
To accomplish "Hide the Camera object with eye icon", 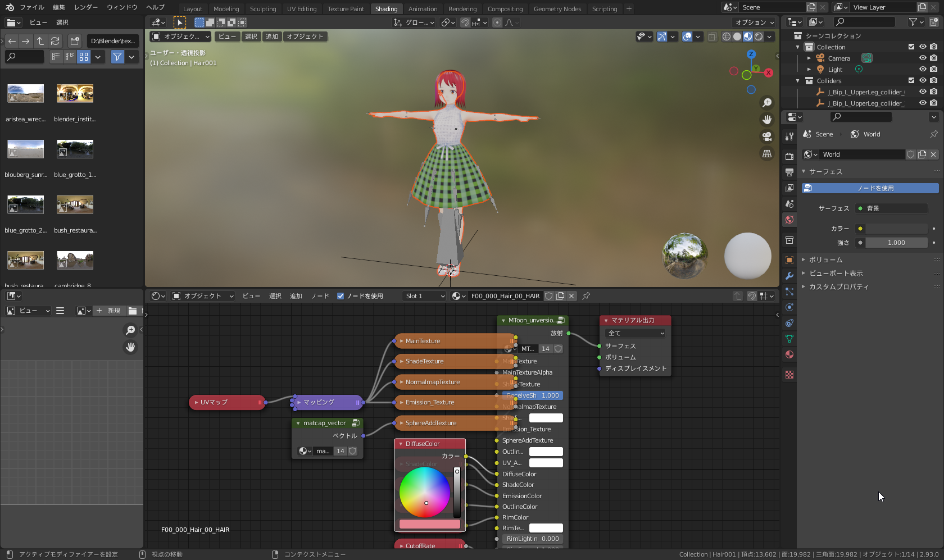I will pyautogui.click(x=923, y=58).
